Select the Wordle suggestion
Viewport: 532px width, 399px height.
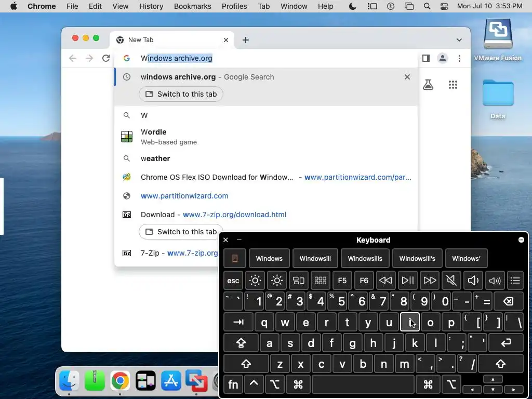(x=266, y=137)
